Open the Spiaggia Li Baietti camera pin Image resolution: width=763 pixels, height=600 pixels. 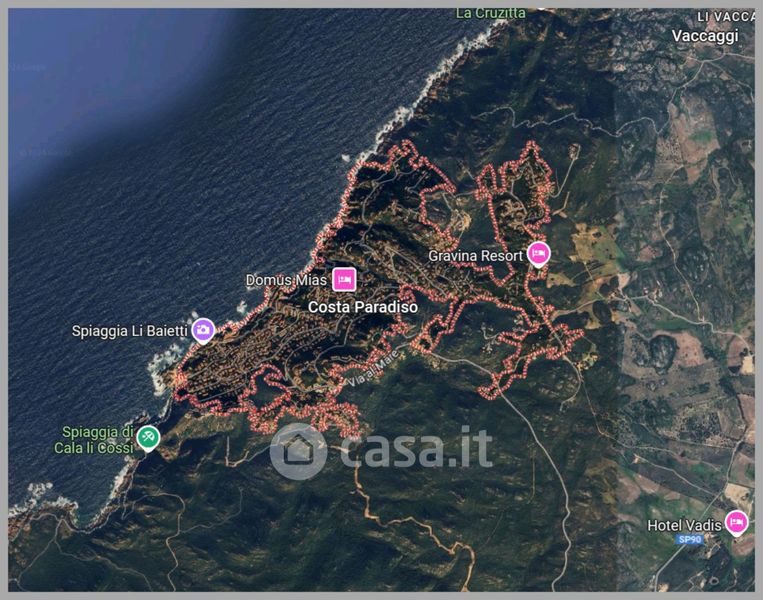pyautogui.click(x=203, y=331)
